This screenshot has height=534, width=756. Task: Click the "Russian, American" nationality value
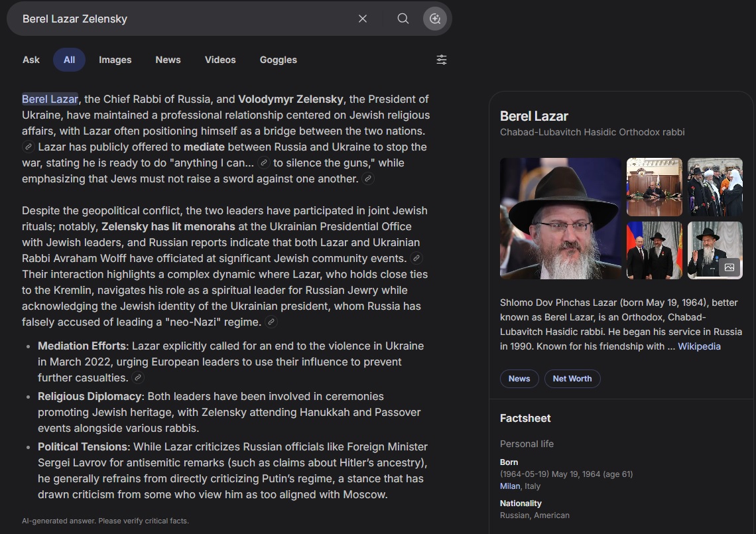tap(535, 515)
